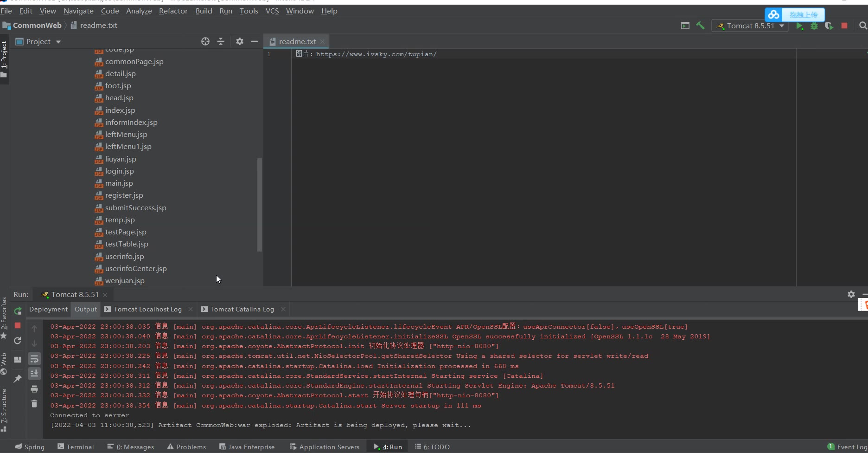Open the Tomcat 8.5.51 run configuration dropdown

[x=750, y=26]
